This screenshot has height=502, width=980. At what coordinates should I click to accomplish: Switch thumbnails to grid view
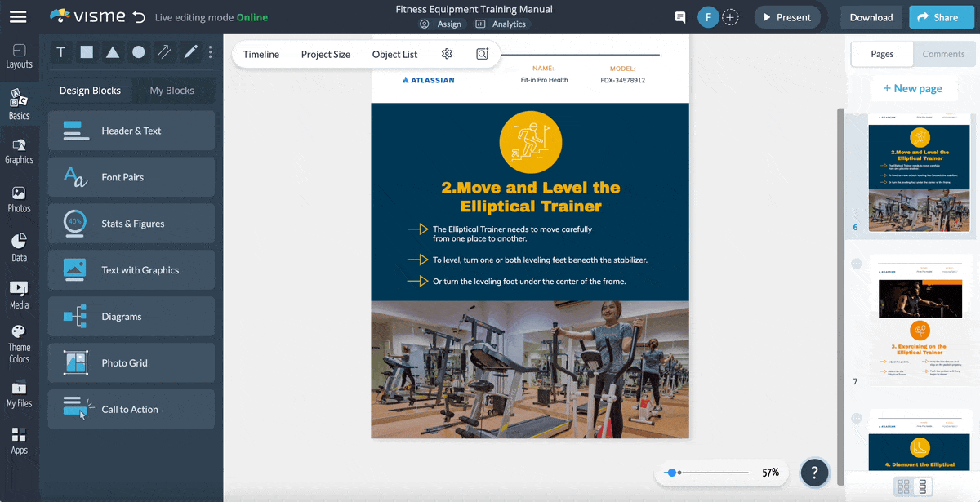pos(903,486)
